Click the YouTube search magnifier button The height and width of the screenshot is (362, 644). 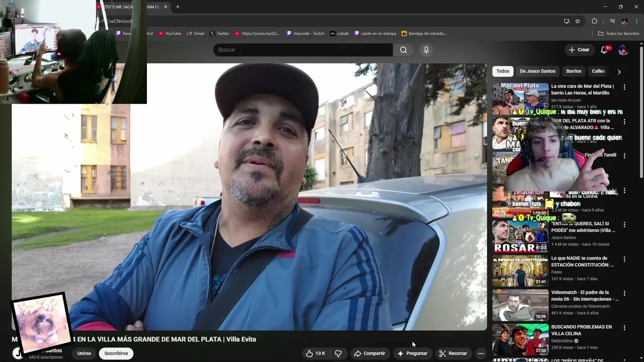403,50
